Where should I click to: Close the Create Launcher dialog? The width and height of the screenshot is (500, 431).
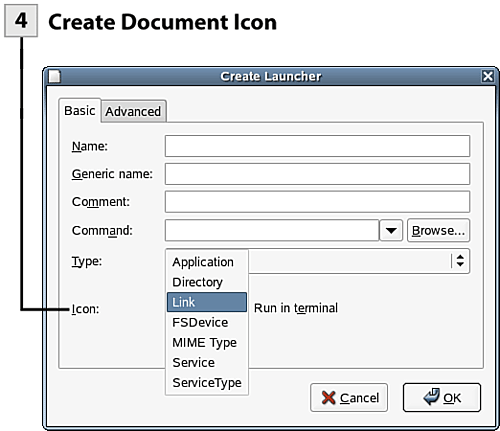coord(488,76)
